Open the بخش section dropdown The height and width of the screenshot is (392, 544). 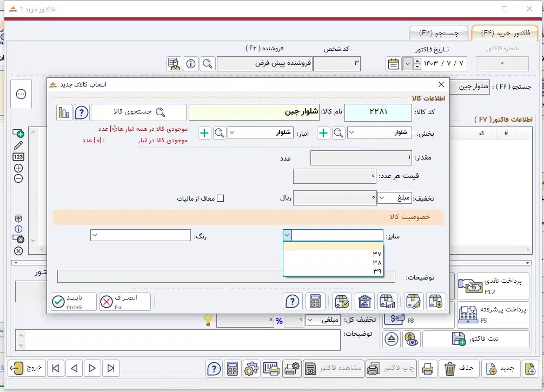coord(351,133)
